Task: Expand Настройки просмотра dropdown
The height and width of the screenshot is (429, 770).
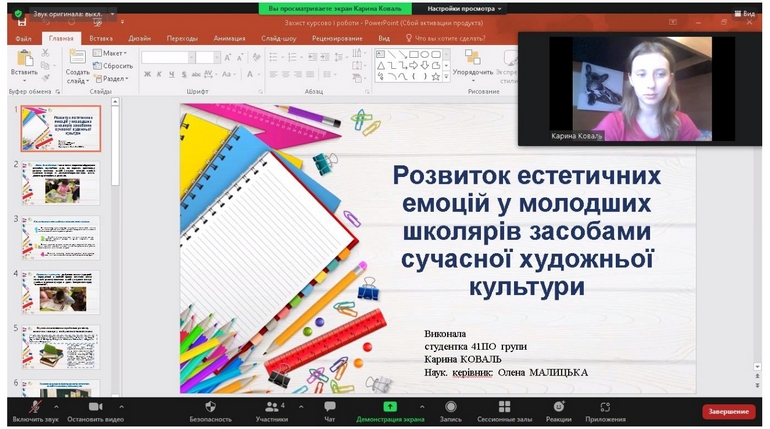Action: [464, 8]
